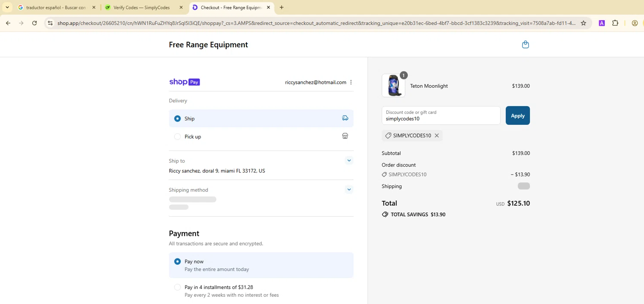This screenshot has height=304, width=644.
Task: Open account options menu beside email
Action: coord(351,82)
